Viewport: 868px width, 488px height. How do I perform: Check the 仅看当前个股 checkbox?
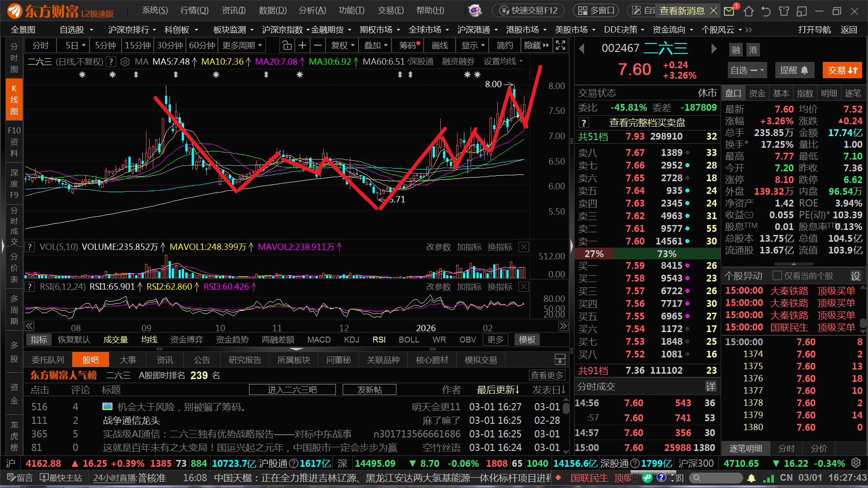pos(778,276)
